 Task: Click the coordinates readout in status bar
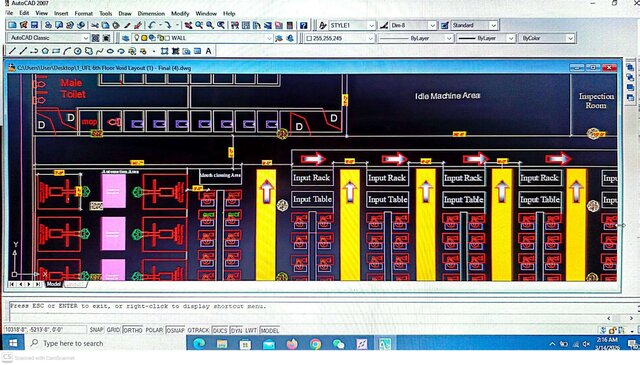point(45,329)
